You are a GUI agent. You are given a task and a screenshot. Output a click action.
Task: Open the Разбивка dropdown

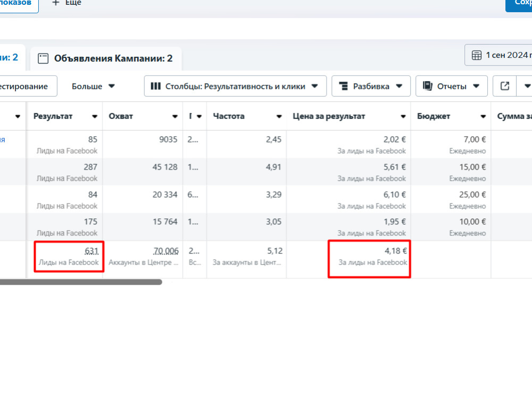pyautogui.click(x=371, y=86)
